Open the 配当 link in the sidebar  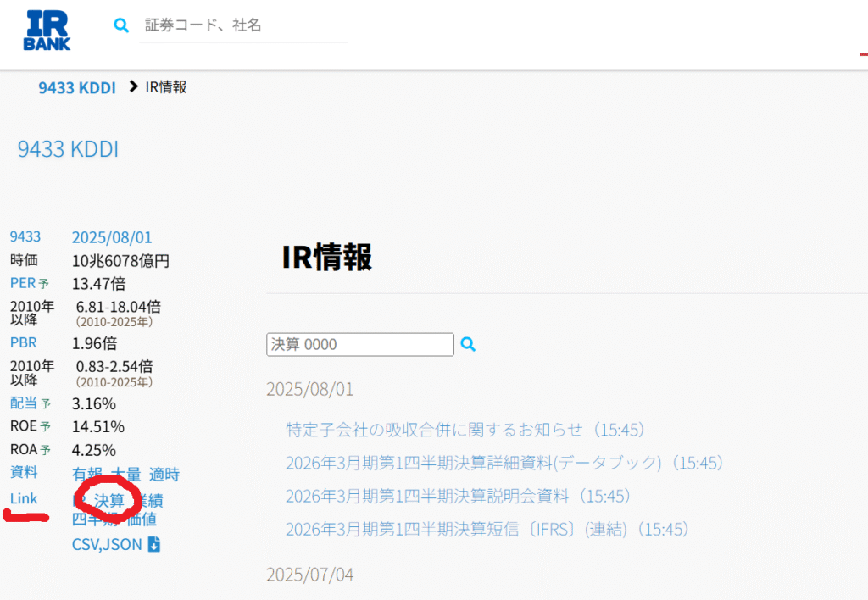point(24,403)
